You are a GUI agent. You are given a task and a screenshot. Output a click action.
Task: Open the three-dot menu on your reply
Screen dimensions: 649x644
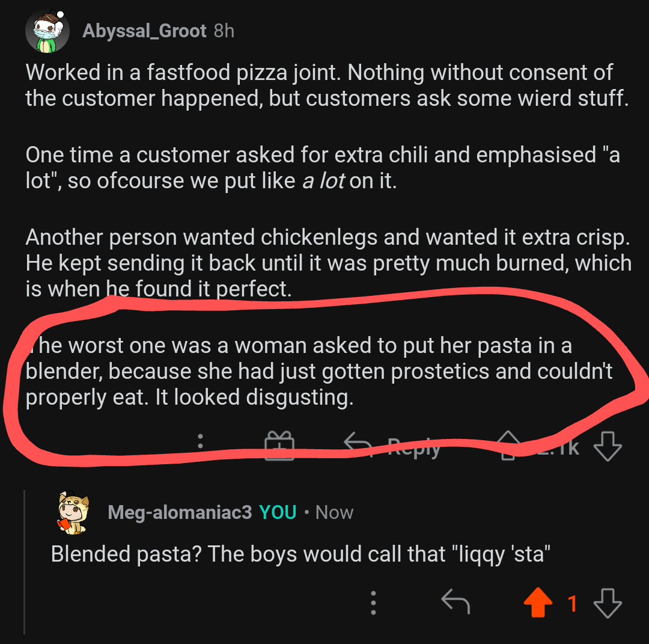pos(373,601)
